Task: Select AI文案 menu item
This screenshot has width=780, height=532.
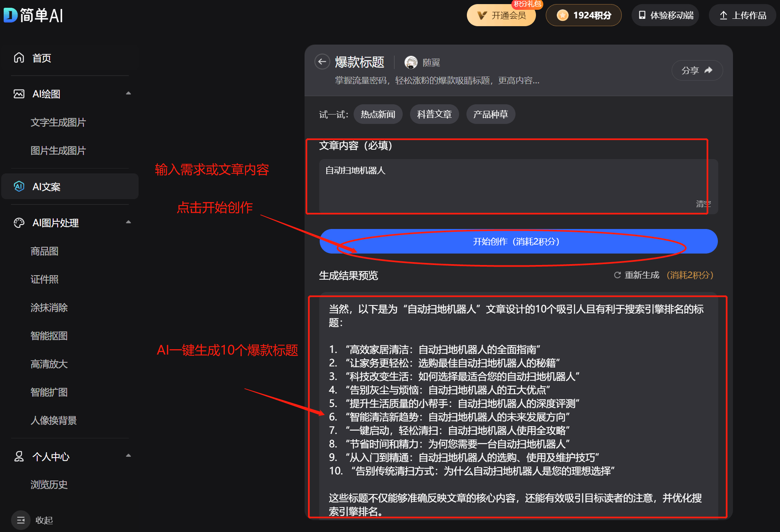Action: pyautogui.click(x=70, y=186)
